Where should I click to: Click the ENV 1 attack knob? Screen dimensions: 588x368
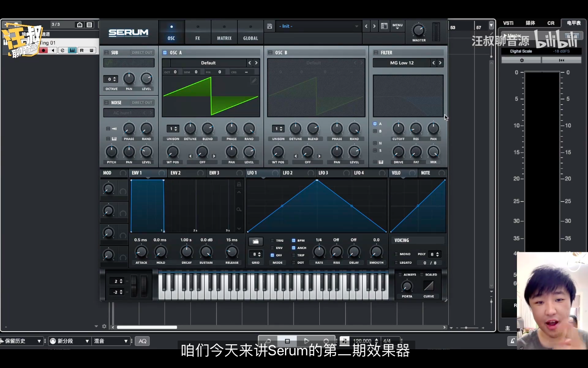coord(141,252)
